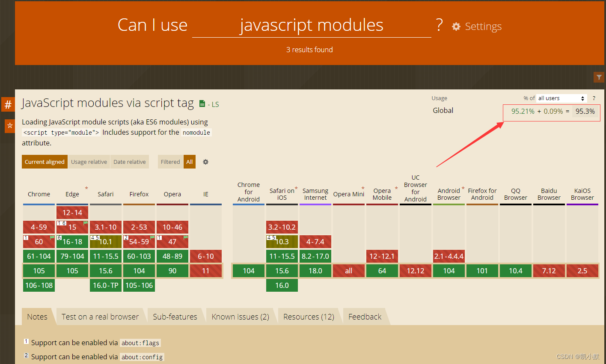
Task: Select UC Browser 12.12 cell
Action: [416, 271]
